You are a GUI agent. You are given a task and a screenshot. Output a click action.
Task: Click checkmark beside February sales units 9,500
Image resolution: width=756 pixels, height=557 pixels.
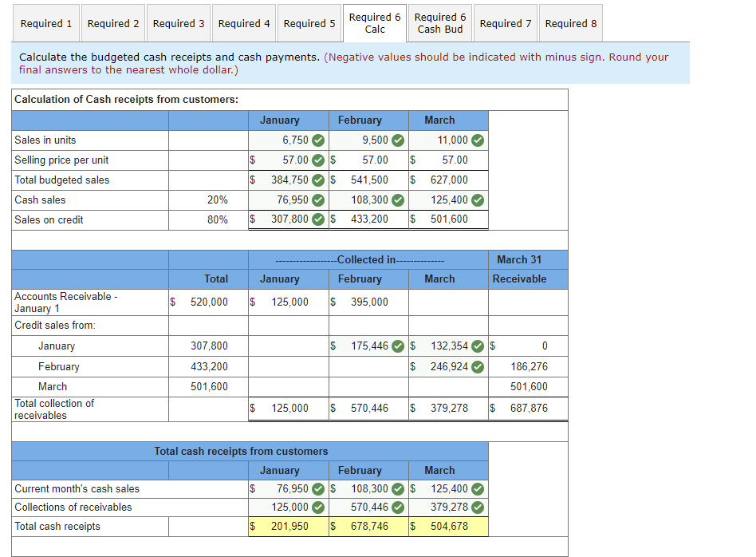click(x=398, y=140)
